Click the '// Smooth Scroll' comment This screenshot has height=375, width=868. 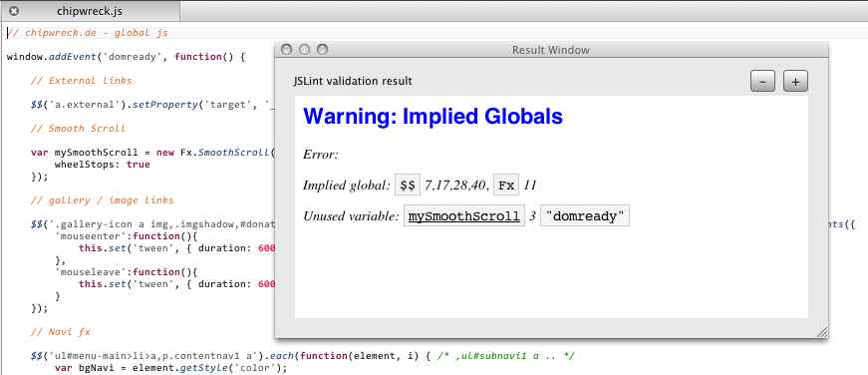point(78,129)
